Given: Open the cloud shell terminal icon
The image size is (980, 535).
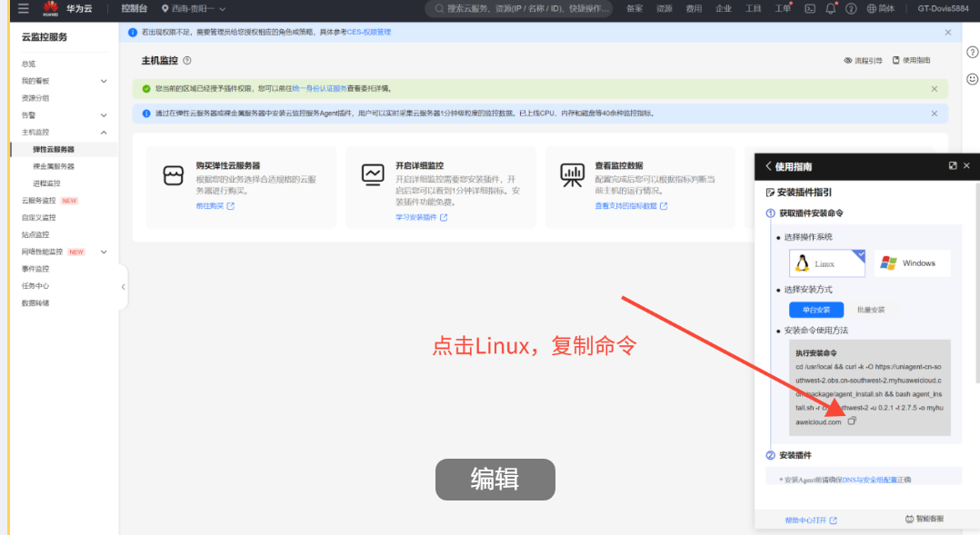Looking at the screenshot, I should (x=810, y=8).
